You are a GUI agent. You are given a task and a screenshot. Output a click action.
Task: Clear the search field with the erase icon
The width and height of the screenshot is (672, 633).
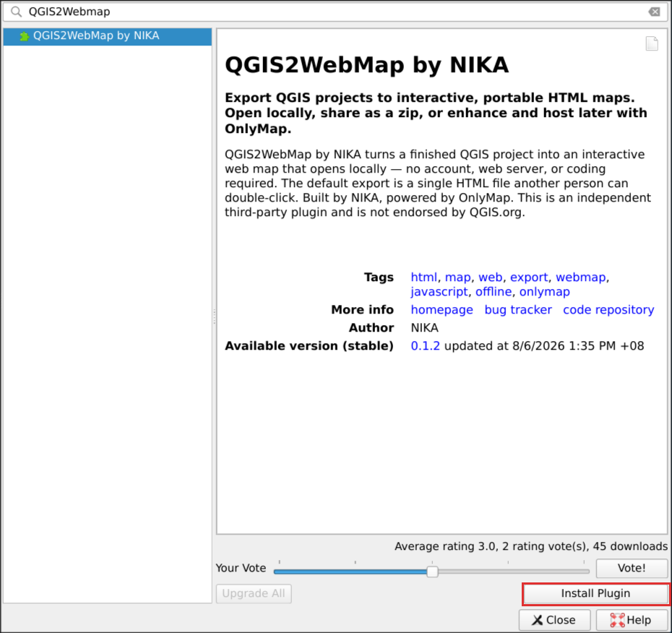pyautogui.click(x=654, y=12)
